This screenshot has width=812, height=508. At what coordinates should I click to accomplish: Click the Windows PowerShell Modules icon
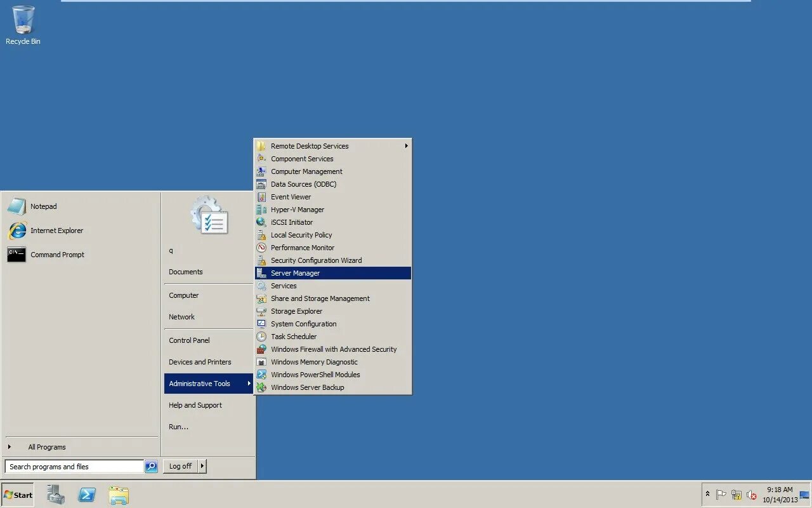click(261, 375)
